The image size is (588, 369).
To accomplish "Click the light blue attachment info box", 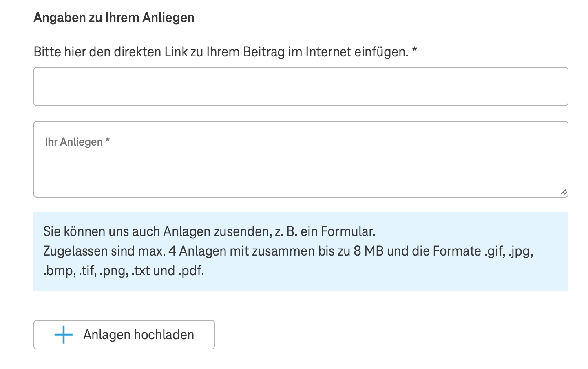I will 301,251.
